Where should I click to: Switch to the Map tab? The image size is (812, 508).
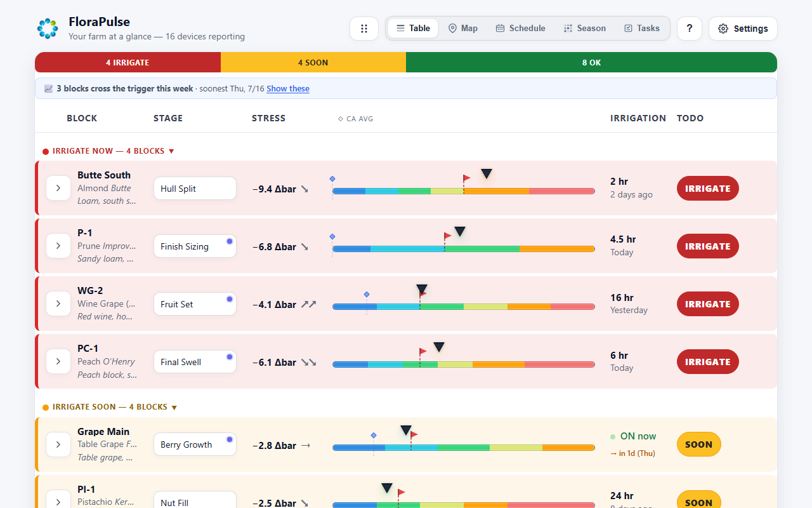[462, 29]
